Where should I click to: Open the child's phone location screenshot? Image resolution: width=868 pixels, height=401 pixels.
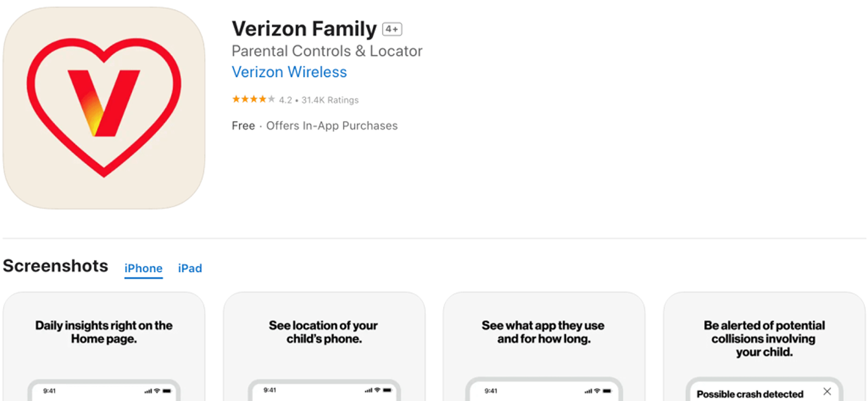(x=324, y=347)
